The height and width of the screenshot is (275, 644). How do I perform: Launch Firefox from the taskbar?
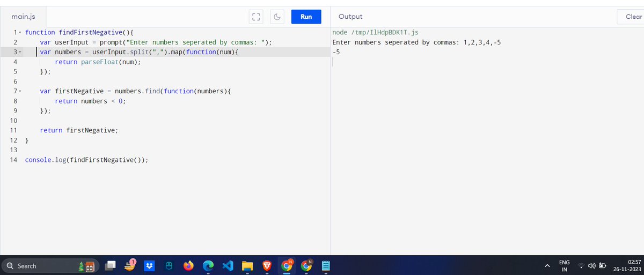tap(188, 265)
